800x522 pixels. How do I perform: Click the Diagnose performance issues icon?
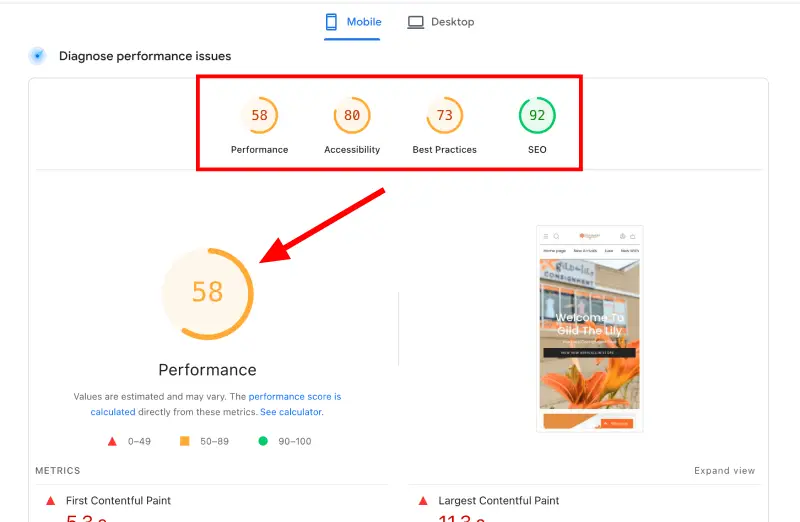pos(38,56)
